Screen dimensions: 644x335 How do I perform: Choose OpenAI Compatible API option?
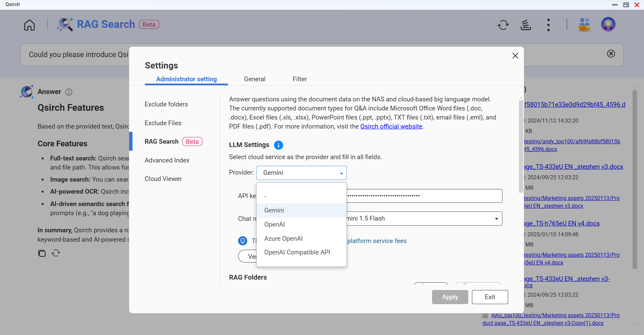pyautogui.click(x=301, y=252)
